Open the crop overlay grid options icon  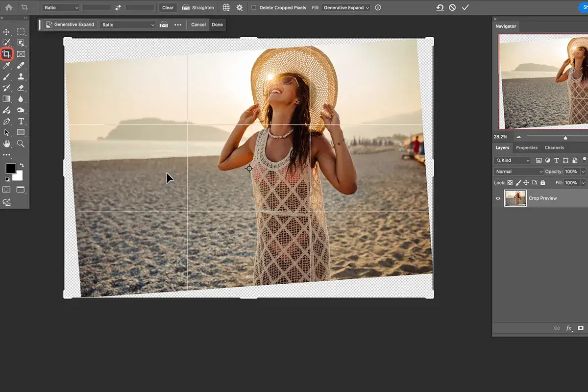(x=226, y=7)
